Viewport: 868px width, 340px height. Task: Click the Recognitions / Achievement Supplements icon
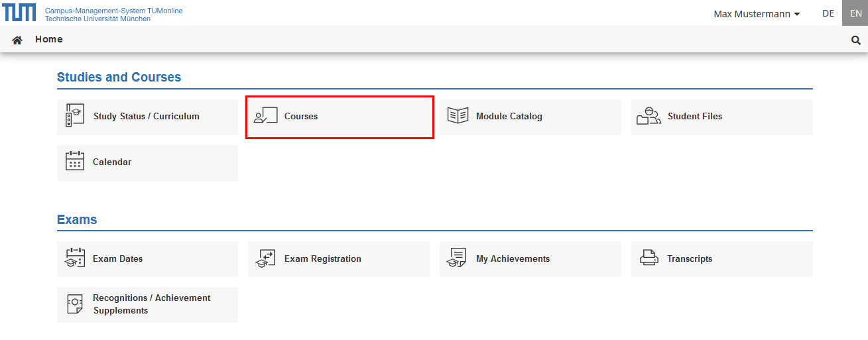(75, 304)
